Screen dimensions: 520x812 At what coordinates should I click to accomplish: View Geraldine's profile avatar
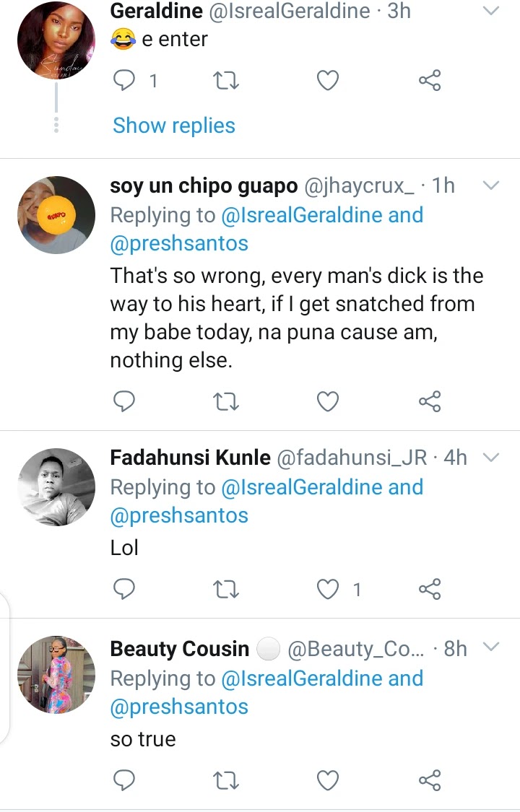[x=56, y=40]
